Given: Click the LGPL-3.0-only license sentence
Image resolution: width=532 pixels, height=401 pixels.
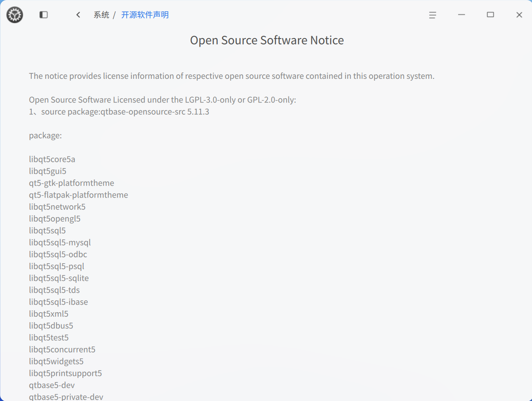Looking at the screenshot, I should (x=163, y=100).
